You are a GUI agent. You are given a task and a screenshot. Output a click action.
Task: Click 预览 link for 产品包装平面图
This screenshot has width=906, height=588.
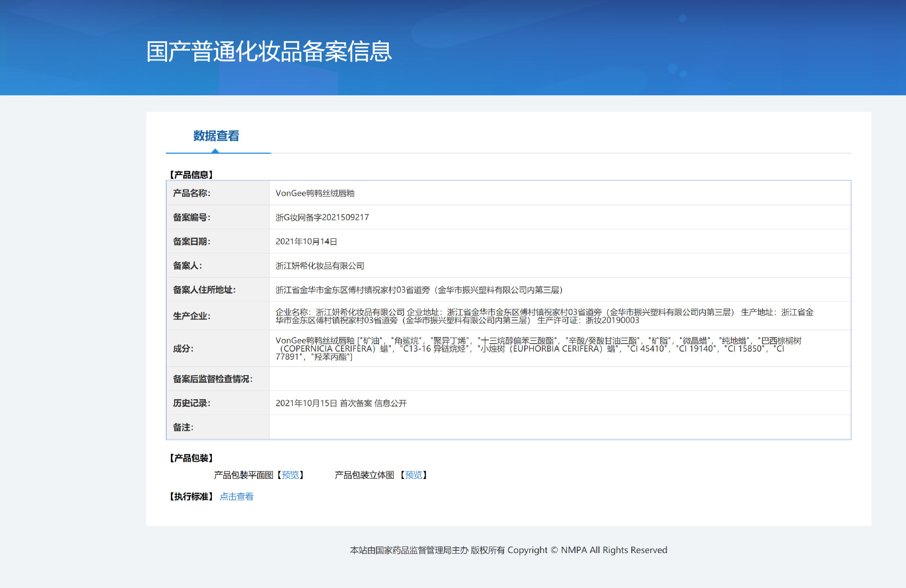tap(290, 475)
